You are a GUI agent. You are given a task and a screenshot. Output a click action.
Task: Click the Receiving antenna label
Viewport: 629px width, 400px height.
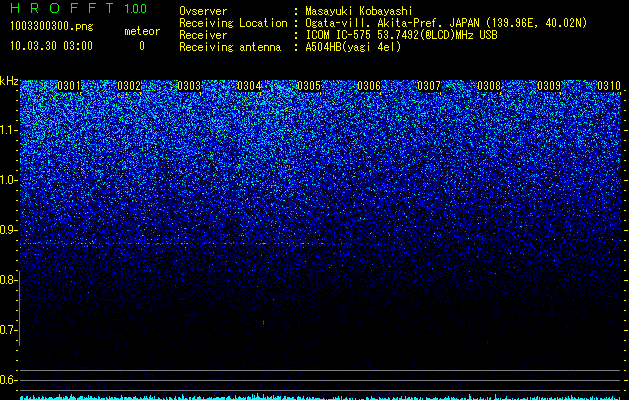(230, 47)
